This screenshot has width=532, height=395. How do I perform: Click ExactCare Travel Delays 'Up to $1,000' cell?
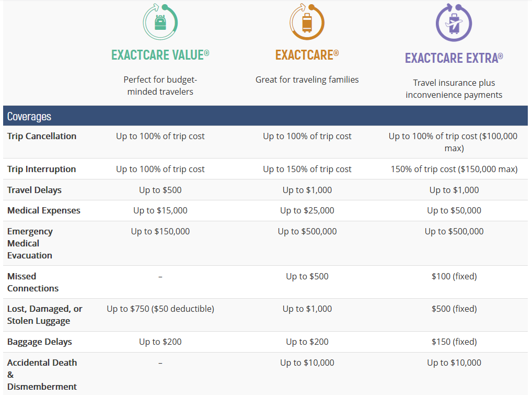(307, 190)
